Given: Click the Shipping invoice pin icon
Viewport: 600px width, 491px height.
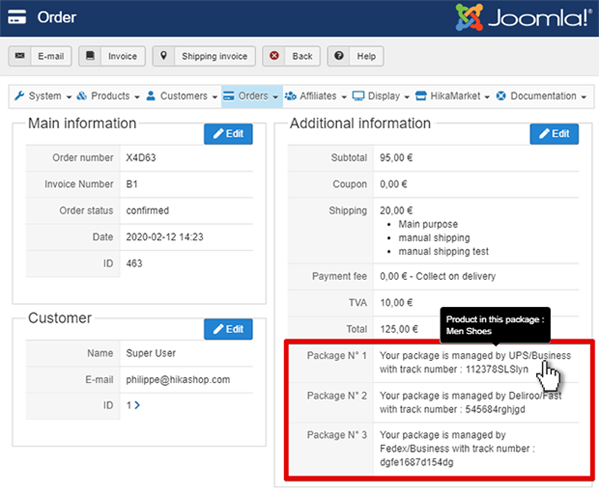Looking at the screenshot, I should [163, 56].
